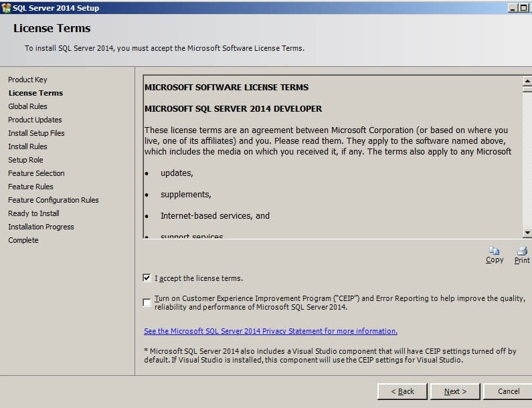Click the Setup Role step
The width and height of the screenshot is (532, 408).
(x=25, y=160)
